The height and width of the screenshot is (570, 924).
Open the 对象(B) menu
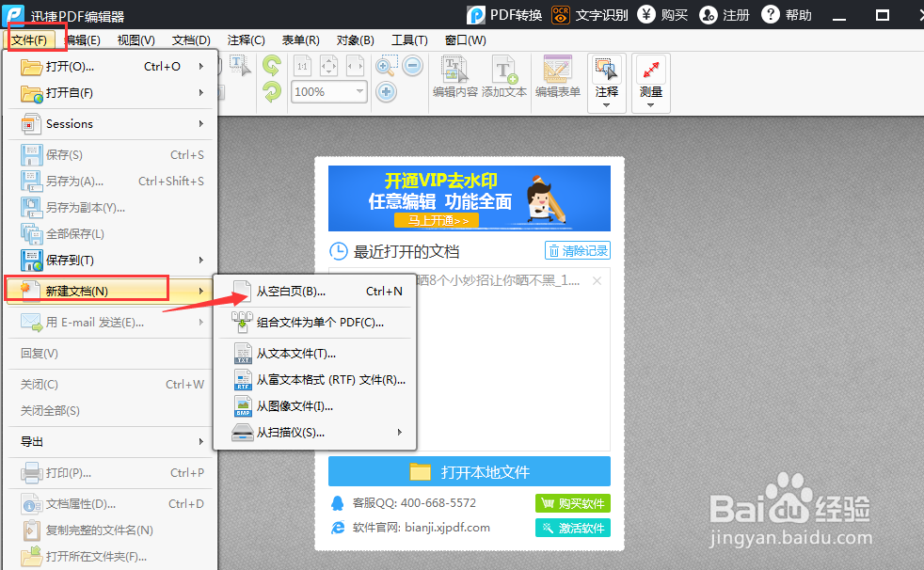356,40
